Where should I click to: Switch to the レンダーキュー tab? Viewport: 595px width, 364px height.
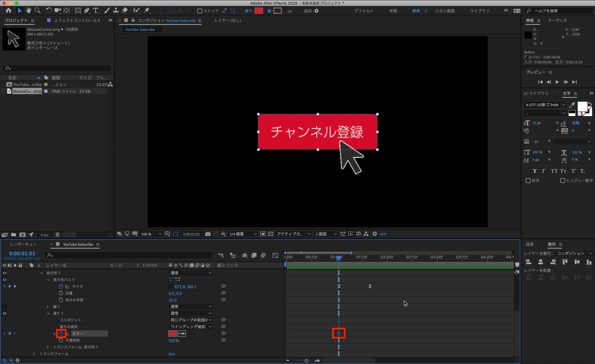(23, 244)
